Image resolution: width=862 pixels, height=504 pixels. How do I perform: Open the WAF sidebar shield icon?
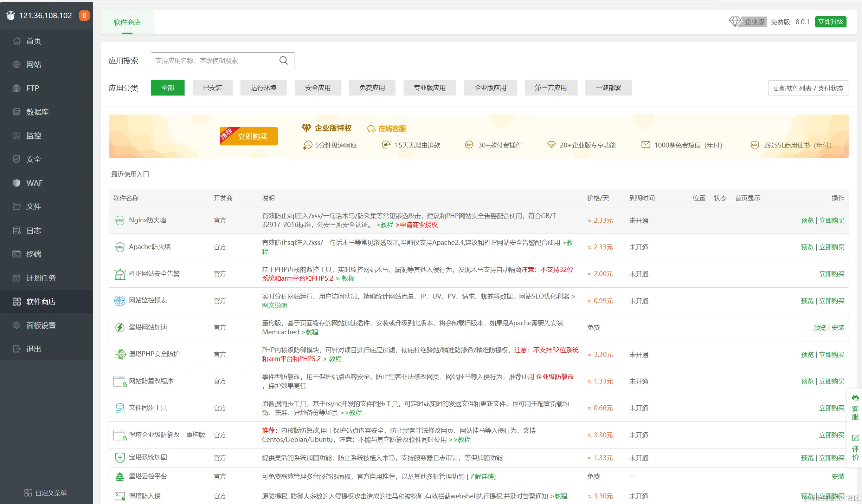pyautogui.click(x=17, y=183)
